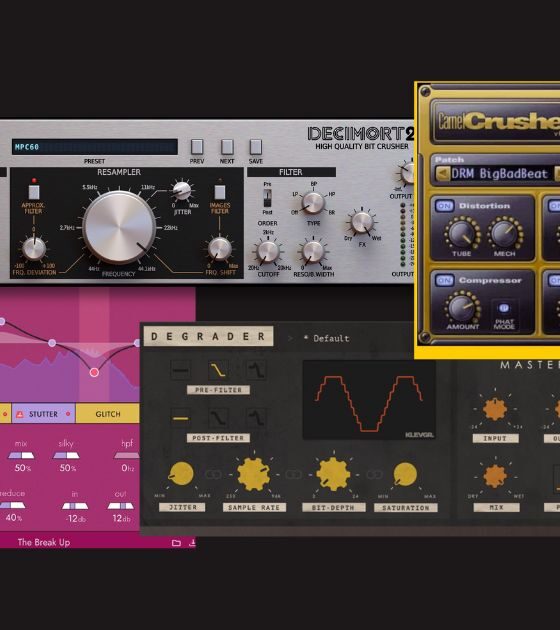Click the Sample Rate knob in Degrader

click(x=253, y=474)
